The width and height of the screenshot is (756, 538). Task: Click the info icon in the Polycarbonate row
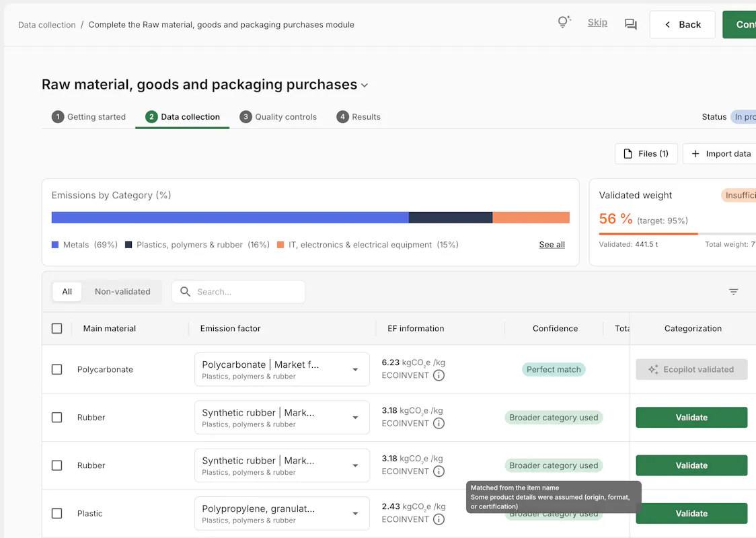pyautogui.click(x=439, y=375)
